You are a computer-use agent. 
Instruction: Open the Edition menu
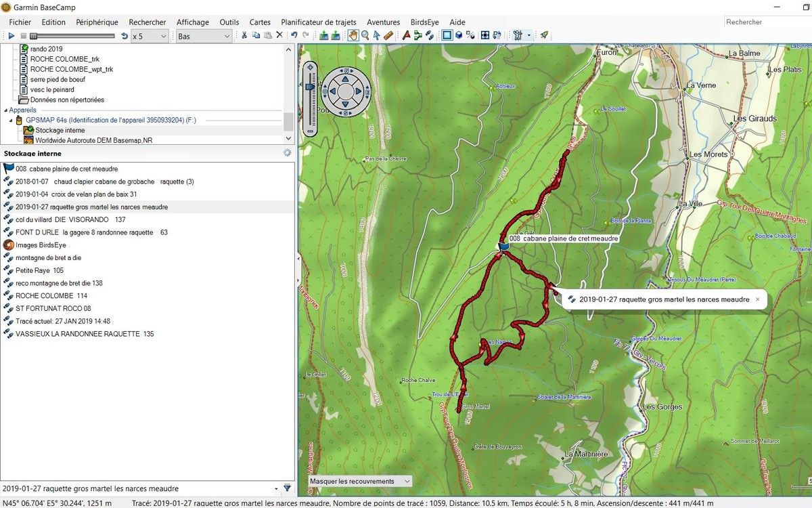(53, 22)
